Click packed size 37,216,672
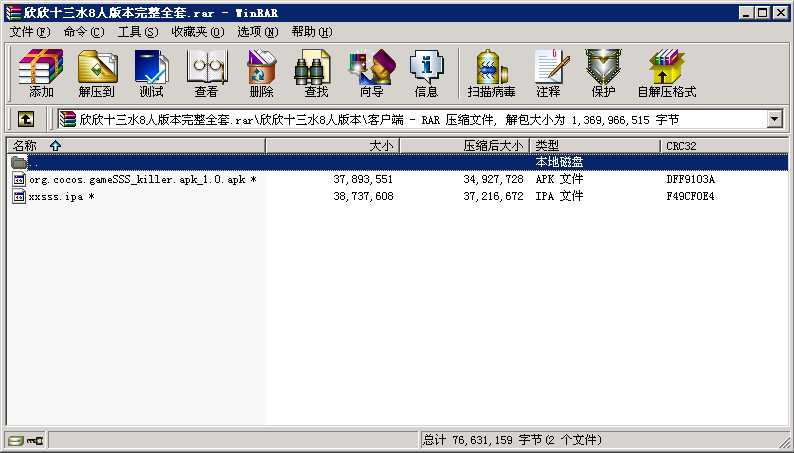Viewport: 794px width, 453px height. 493,196
